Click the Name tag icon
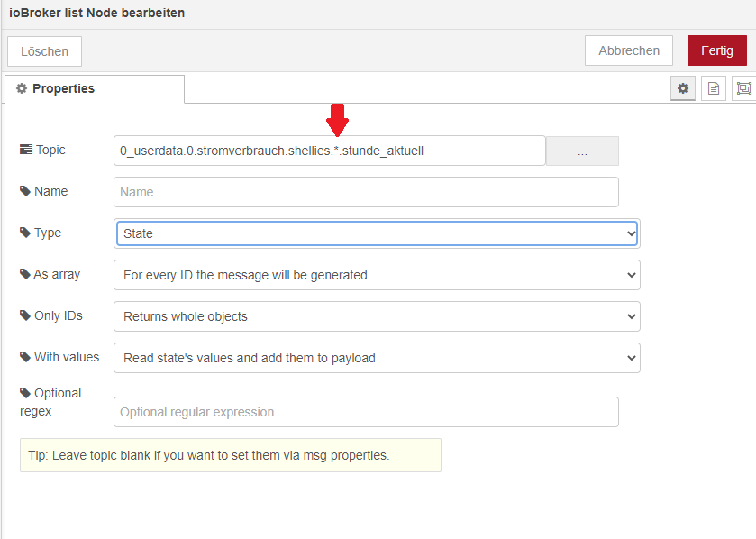The width and height of the screenshot is (756, 539). click(25, 191)
